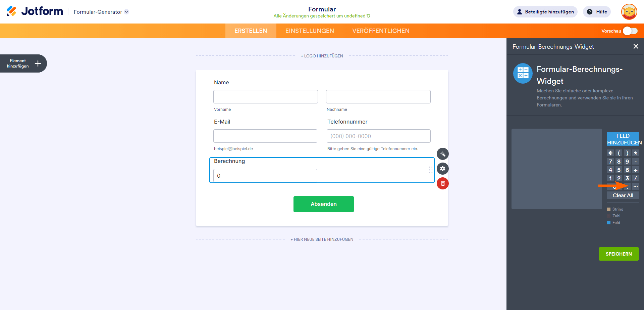Open the user avatar profile menu
The width and height of the screenshot is (644, 310).
click(x=629, y=12)
